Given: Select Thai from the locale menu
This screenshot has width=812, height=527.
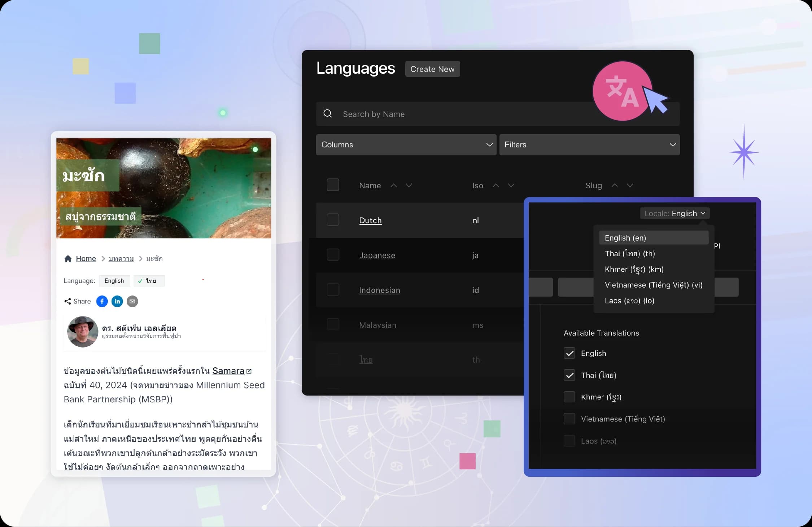Looking at the screenshot, I should (x=630, y=254).
